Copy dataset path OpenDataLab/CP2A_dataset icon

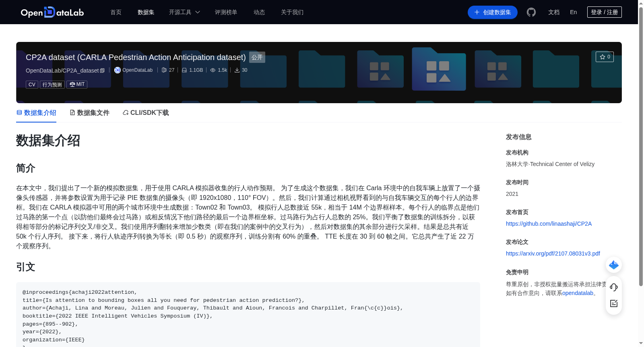point(102,71)
